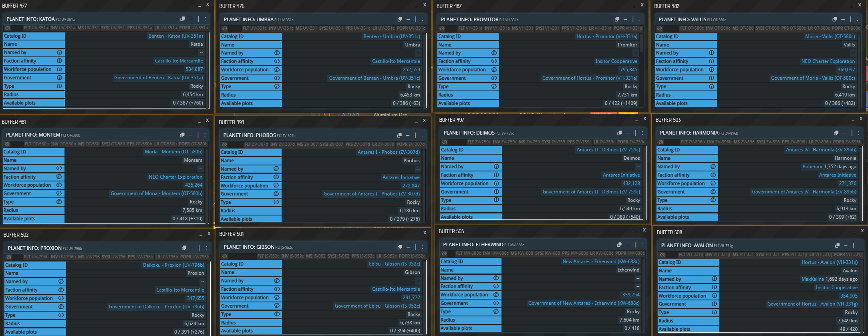Click info icon beside Government in Proxion panel
This screenshot has width=868, height=336.
tap(61, 307)
